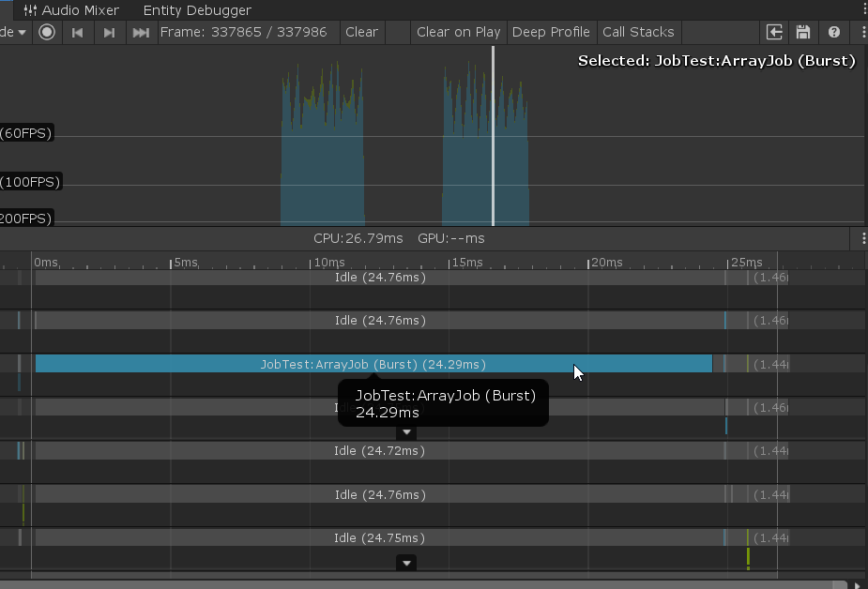Click the Clear button to erase profiler frames
This screenshot has height=589, width=868.
361,32
